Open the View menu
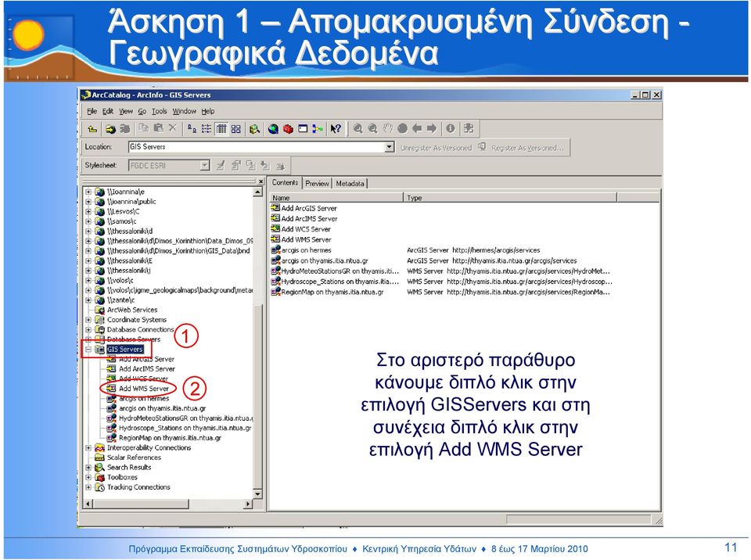The height and width of the screenshot is (560, 751). 125,111
